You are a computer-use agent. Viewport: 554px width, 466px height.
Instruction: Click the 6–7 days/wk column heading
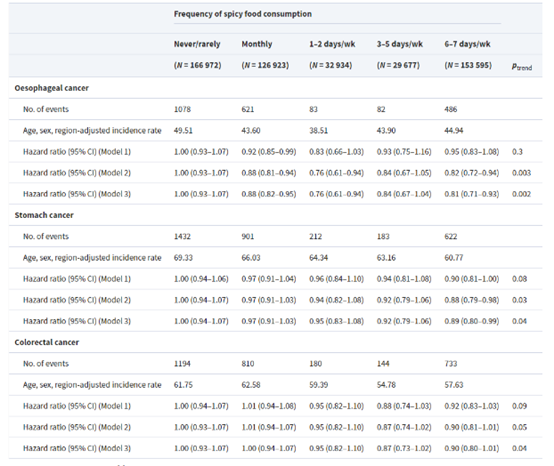pos(467,44)
